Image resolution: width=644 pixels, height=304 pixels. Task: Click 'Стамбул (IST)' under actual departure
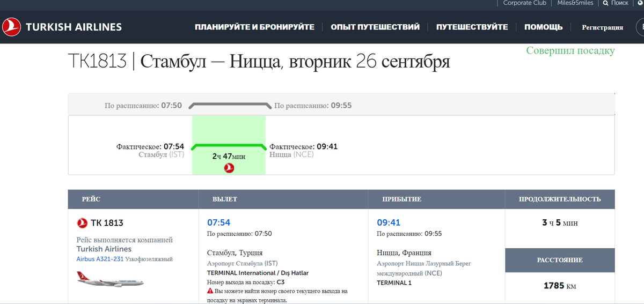pos(162,154)
